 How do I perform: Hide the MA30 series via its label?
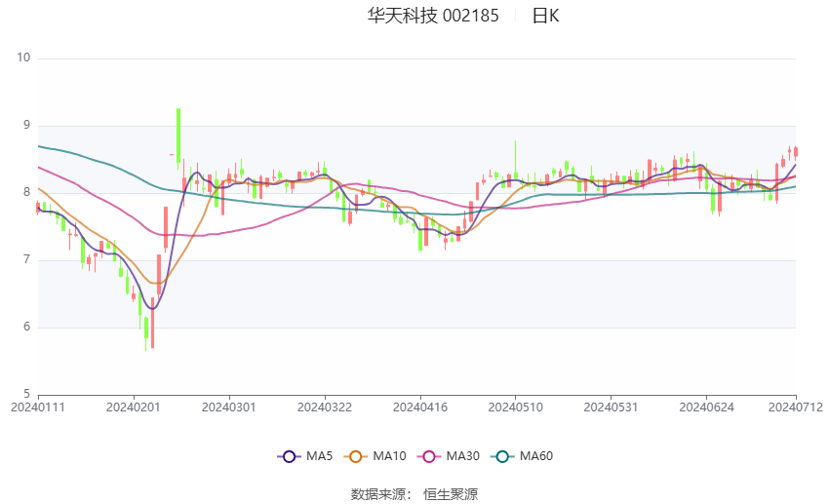click(462, 456)
